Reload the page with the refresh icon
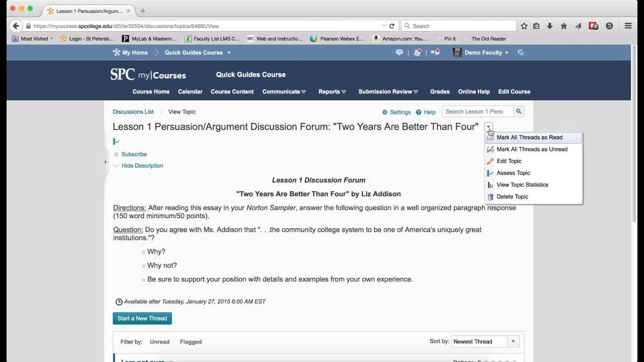 (x=392, y=26)
